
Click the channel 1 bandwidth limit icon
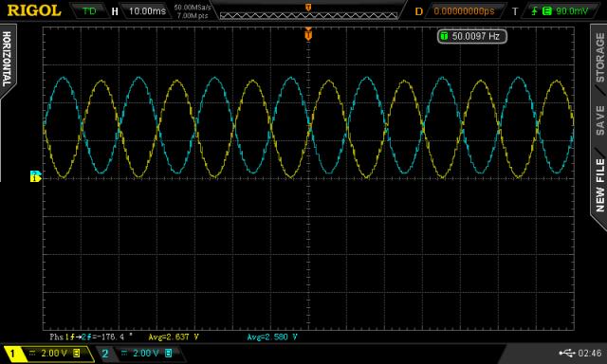tap(77, 353)
